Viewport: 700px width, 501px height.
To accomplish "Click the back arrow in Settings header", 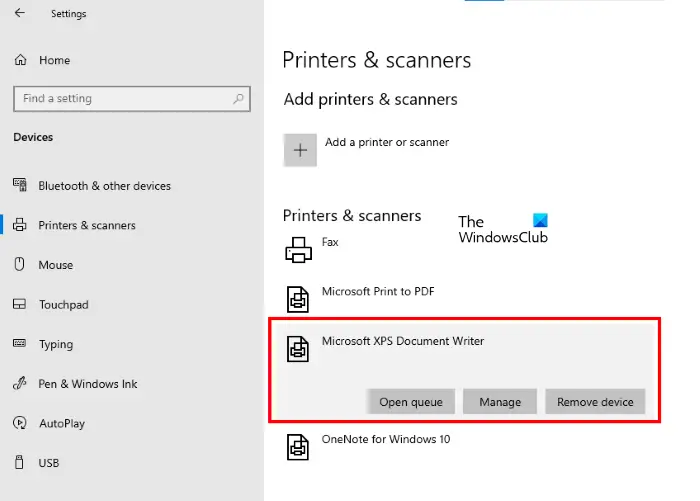I will point(20,13).
